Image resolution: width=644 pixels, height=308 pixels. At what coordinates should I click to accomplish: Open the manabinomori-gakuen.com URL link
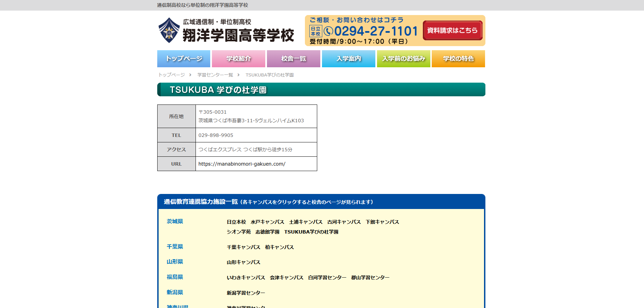242,164
